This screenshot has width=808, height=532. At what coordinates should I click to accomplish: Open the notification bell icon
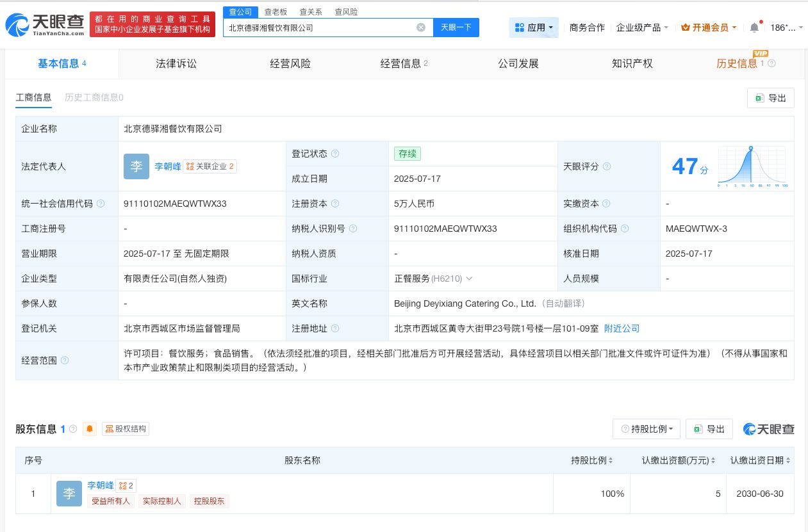point(754,27)
